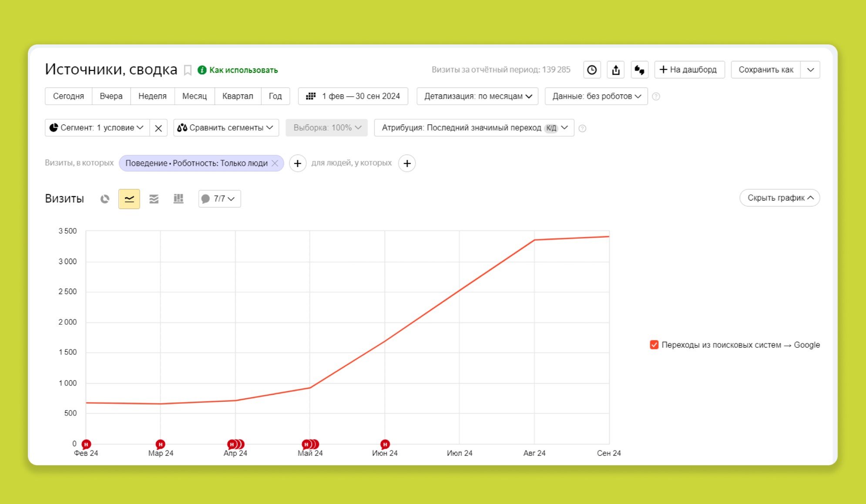Switch to the bar chart view icon
The width and height of the screenshot is (866, 504).
point(178,199)
